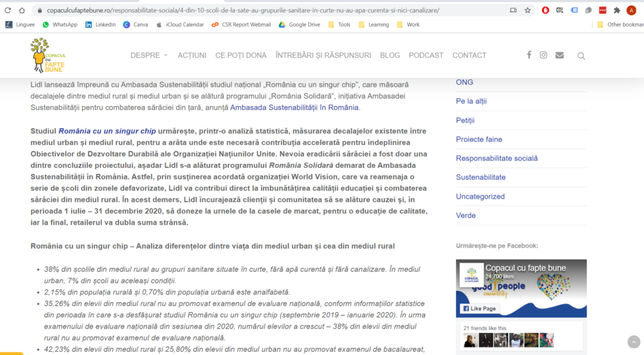Viewport: 644px width, 355px height.
Task: Open the Petiții category link
Action: pyautogui.click(x=465, y=120)
